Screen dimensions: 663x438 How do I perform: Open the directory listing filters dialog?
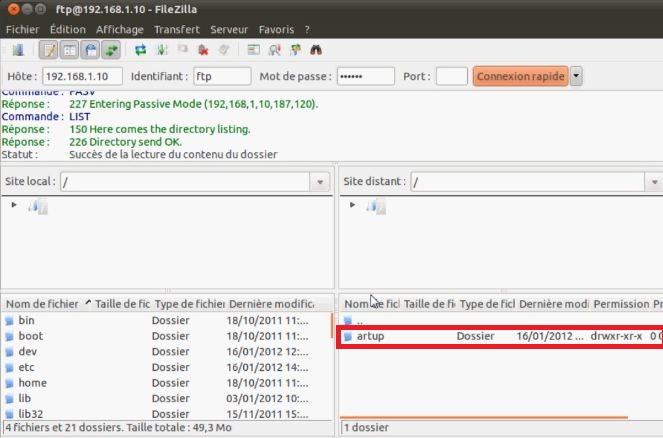pyautogui.click(x=254, y=50)
